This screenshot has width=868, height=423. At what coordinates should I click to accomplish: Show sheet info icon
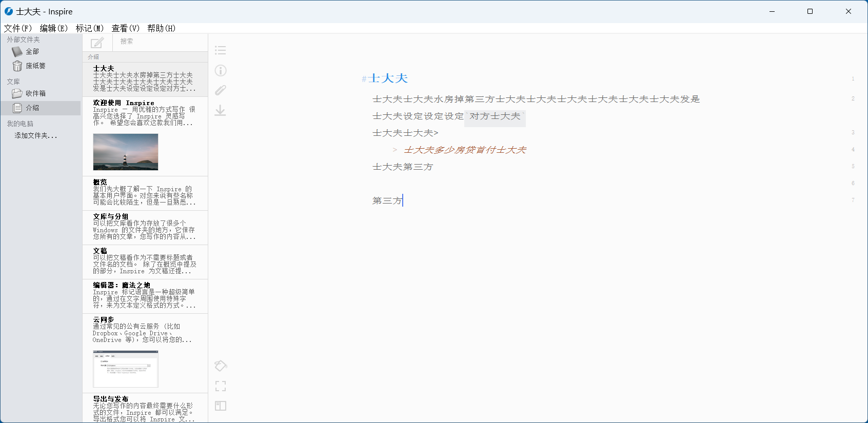(x=221, y=70)
